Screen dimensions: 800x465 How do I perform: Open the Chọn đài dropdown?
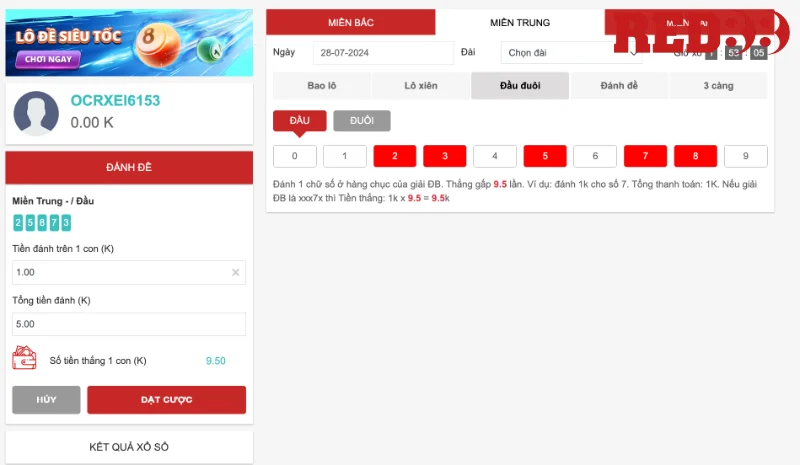570,52
